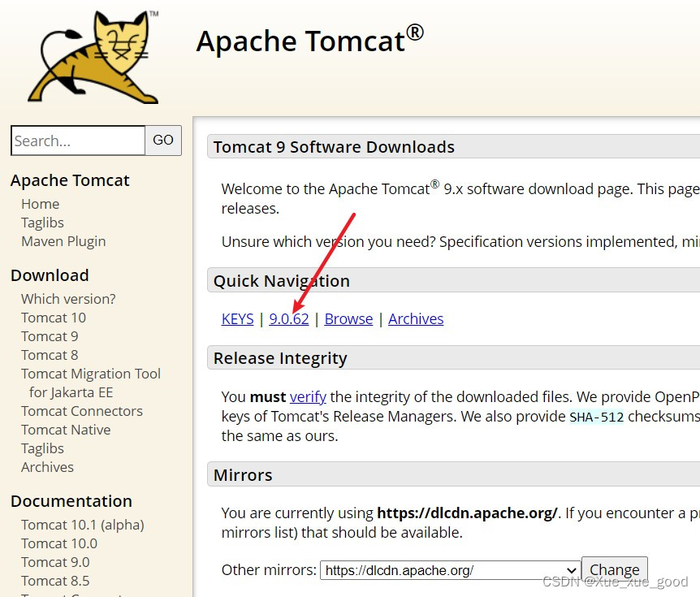The image size is (700, 597).
Task: Open the 'verify' integrity link
Action: click(308, 396)
